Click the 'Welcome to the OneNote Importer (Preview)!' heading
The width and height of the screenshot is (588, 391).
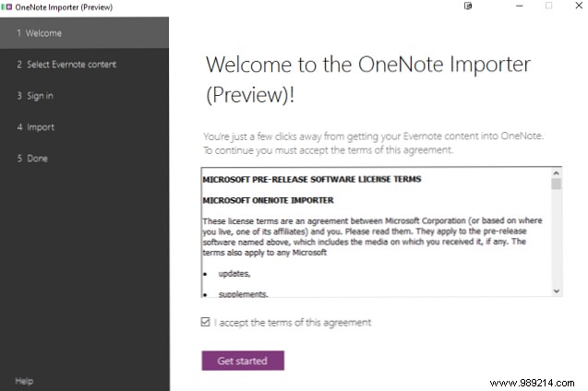point(368,79)
